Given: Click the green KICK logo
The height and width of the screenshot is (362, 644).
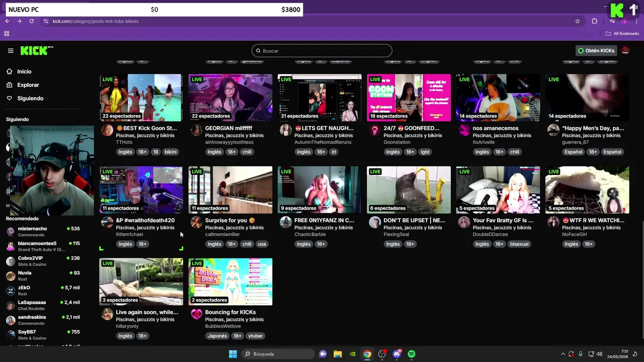Looking at the screenshot, I should pyautogui.click(x=37, y=51).
